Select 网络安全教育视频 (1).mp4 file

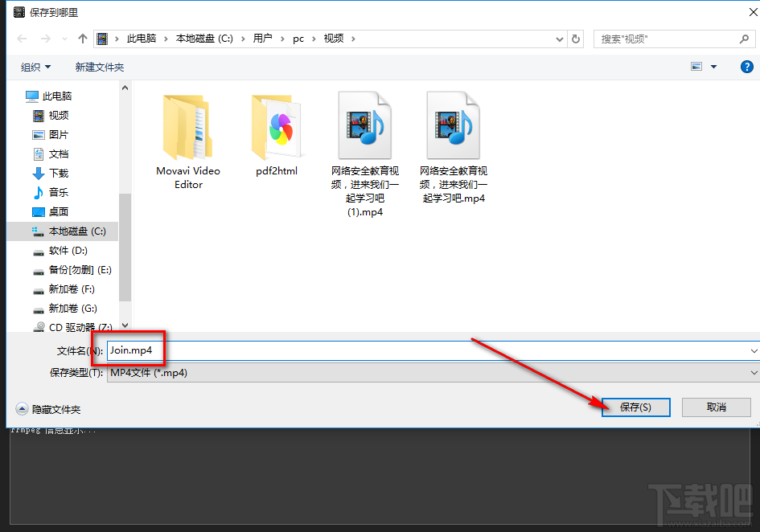[365, 154]
